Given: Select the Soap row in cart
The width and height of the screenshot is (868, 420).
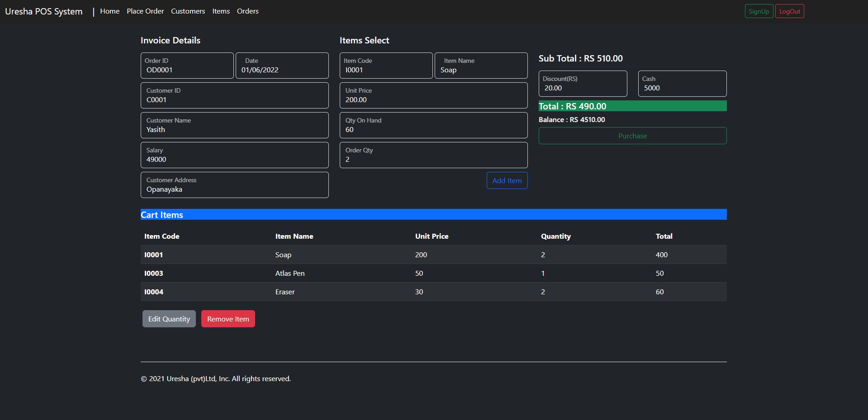Looking at the screenshot, I should (x=433, y=255).
